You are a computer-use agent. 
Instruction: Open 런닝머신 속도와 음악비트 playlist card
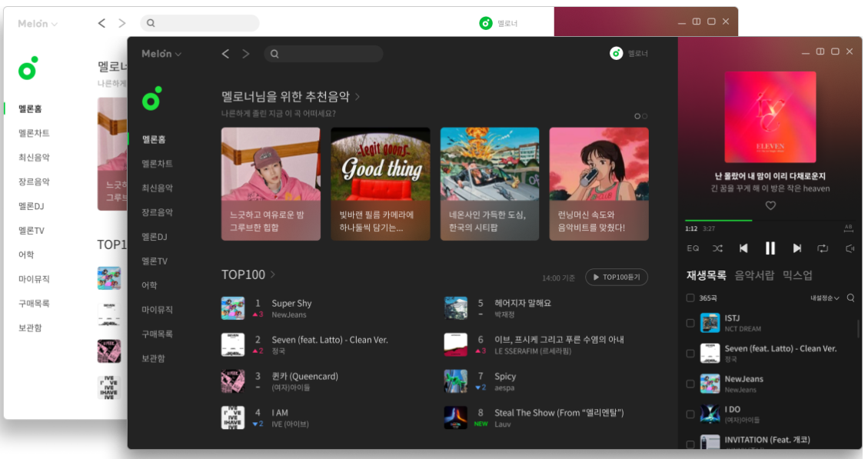(599, 184)
